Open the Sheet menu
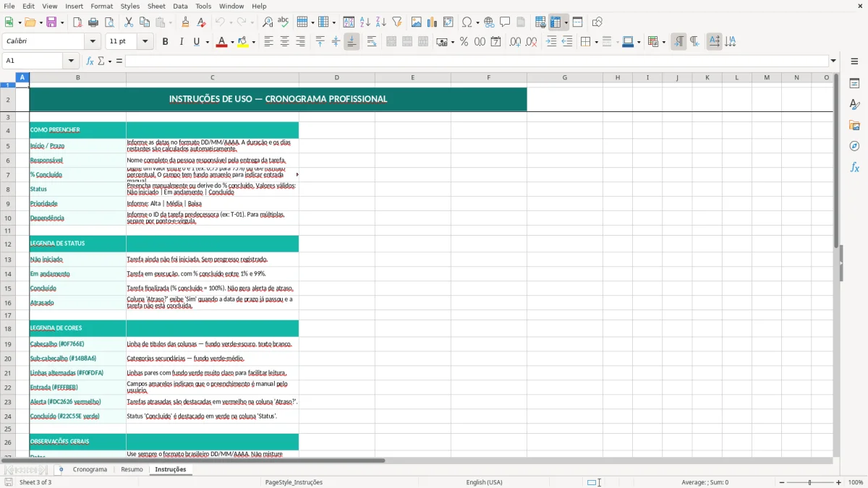 pyautogui.click(x=156, y=6)
